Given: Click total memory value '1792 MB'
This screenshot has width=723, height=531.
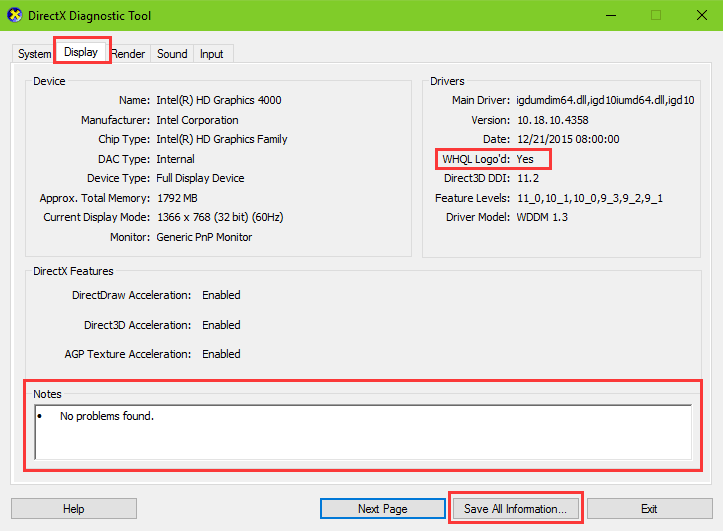Looking at the screenshot, I should 177,198.
